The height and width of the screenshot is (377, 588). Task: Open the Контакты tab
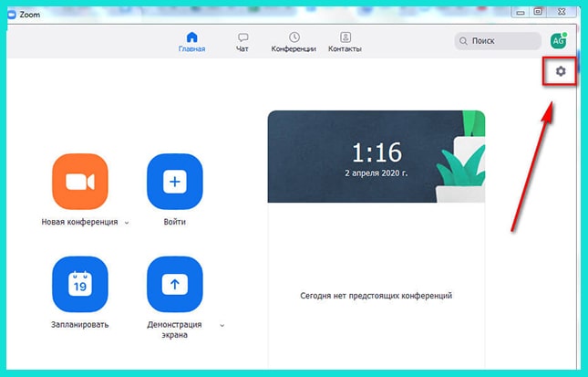coord(345,42)
